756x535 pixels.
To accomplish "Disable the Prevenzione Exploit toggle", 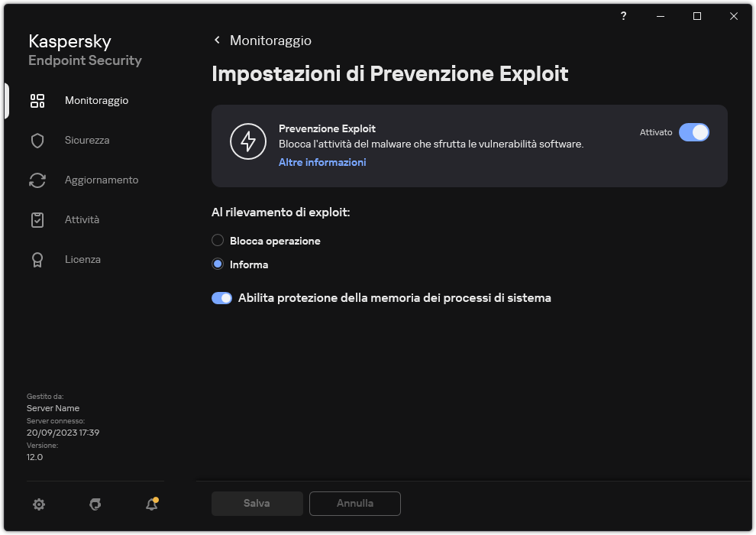I will (694, 132).
